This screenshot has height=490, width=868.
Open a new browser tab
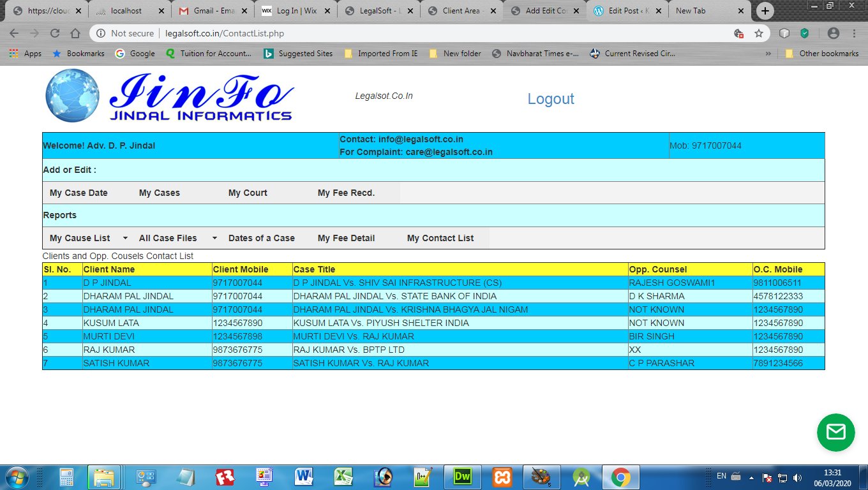(x=765, y=11)
